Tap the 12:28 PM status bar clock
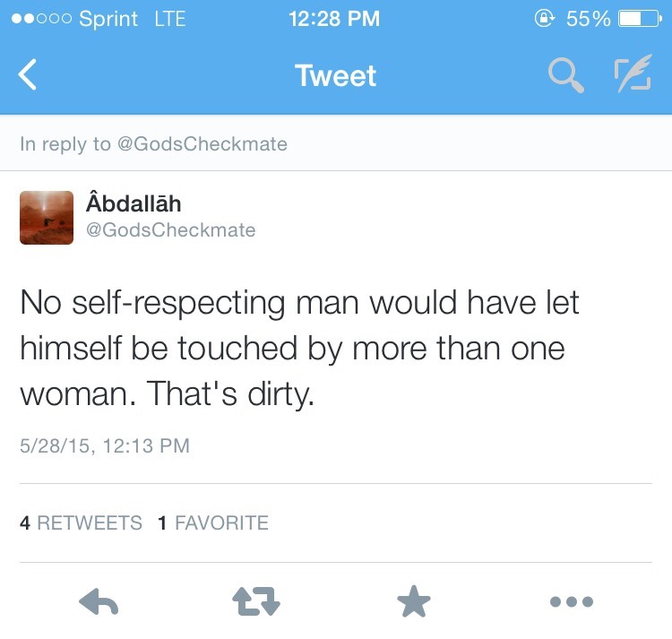672x639 pixels. pyautogui.click(x=334, y=19)
